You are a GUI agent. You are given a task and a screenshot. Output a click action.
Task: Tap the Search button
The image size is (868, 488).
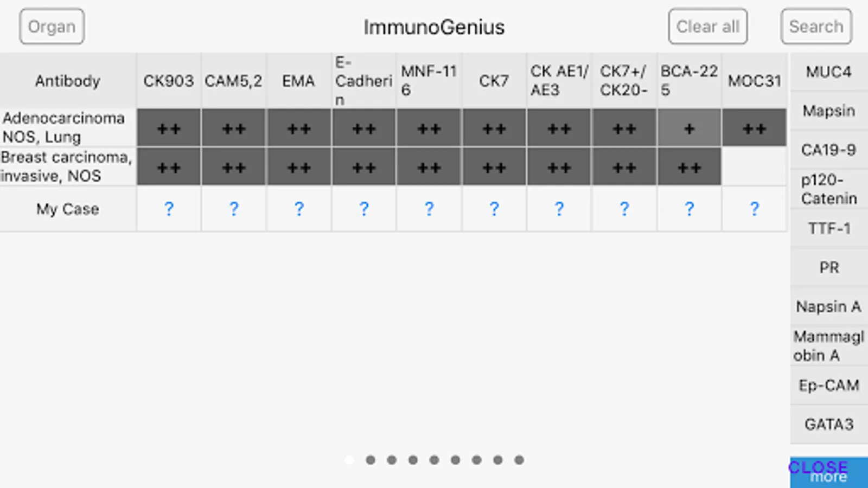coord(816,27)
